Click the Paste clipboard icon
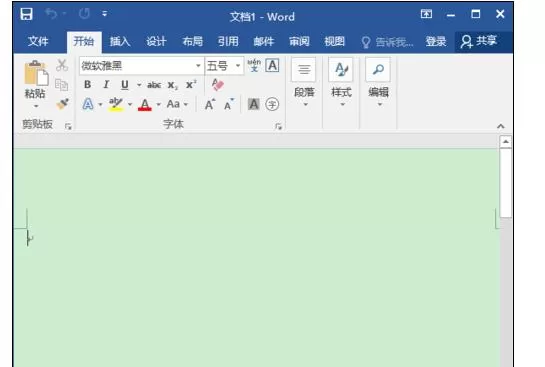545x367 pixels. point(35,73)
